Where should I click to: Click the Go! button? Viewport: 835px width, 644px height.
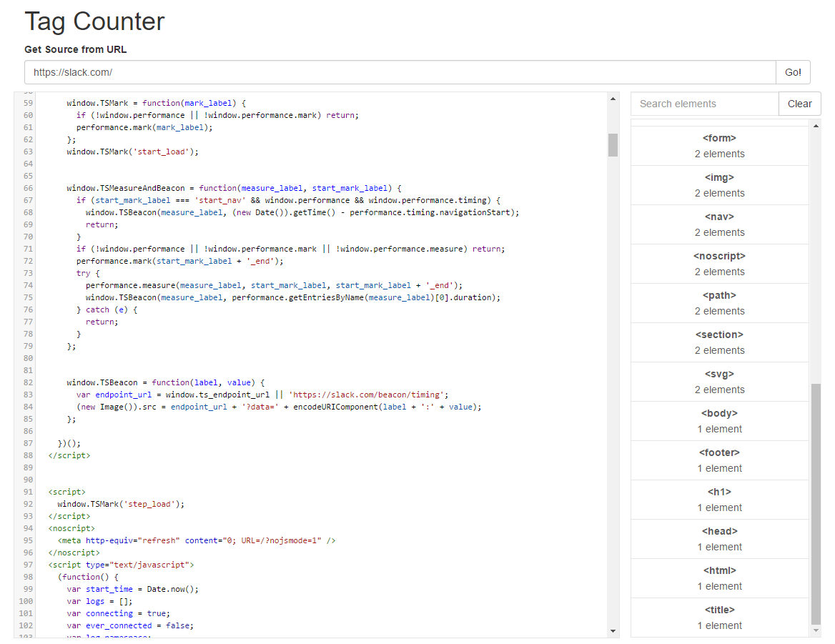(x=793, y=72)
